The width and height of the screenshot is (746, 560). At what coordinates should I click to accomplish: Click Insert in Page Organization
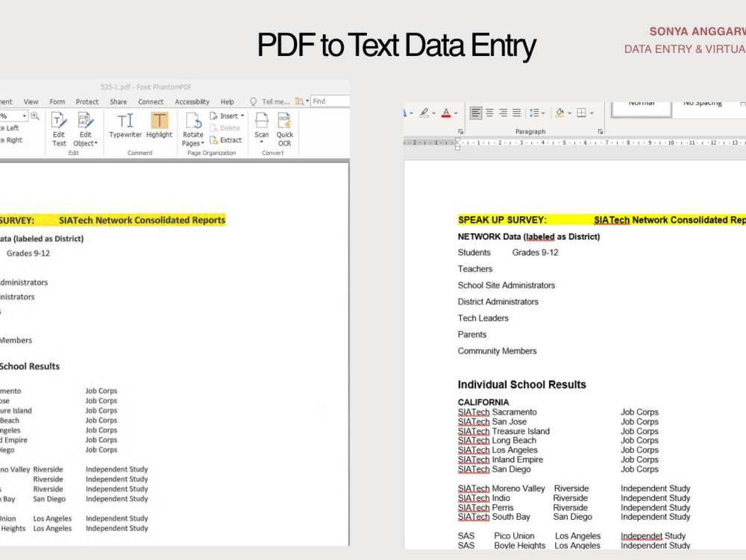coord(227,116)
